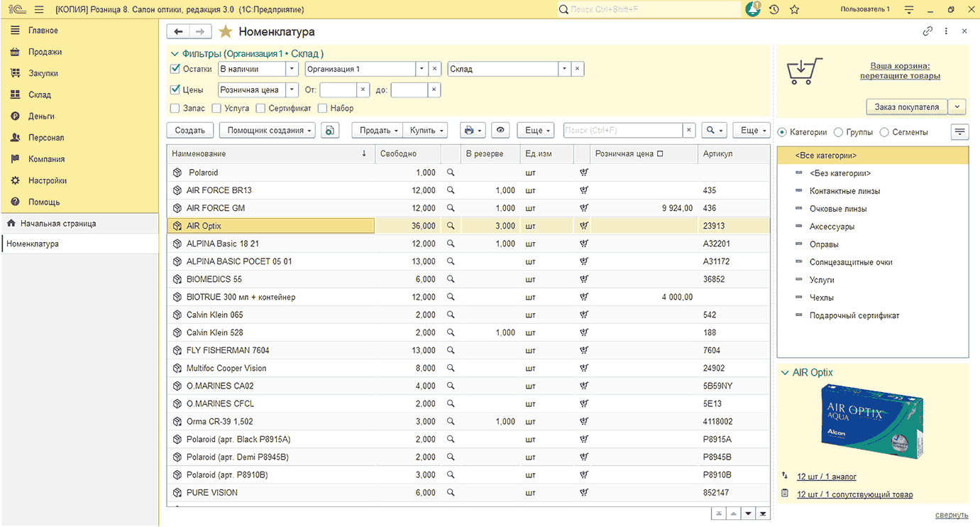
Task: Open the В наличии dropdown
Action: tap(292, 69)
